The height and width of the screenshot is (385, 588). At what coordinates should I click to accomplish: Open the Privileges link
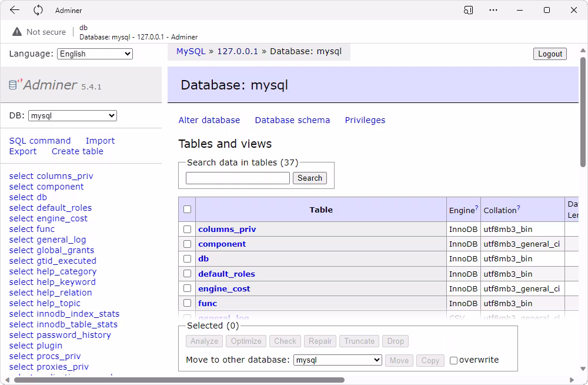click(x=365, y=120)
